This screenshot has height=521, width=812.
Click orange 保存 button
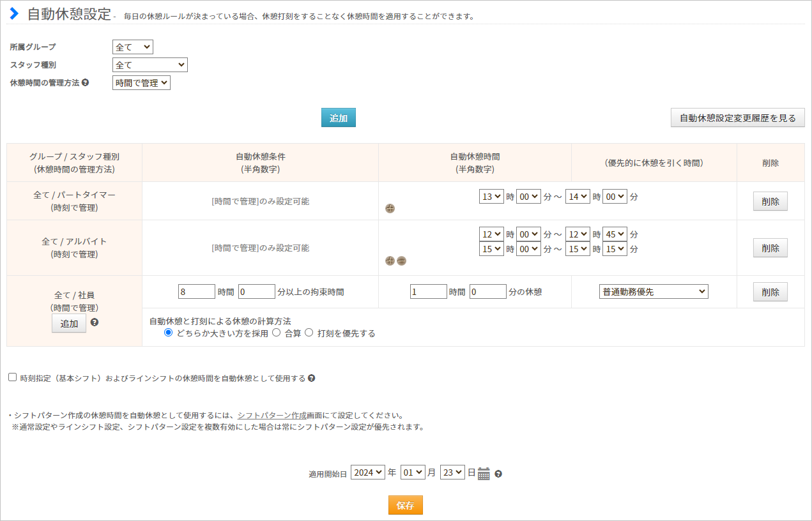pyautogui.click(x=405, y=505)
